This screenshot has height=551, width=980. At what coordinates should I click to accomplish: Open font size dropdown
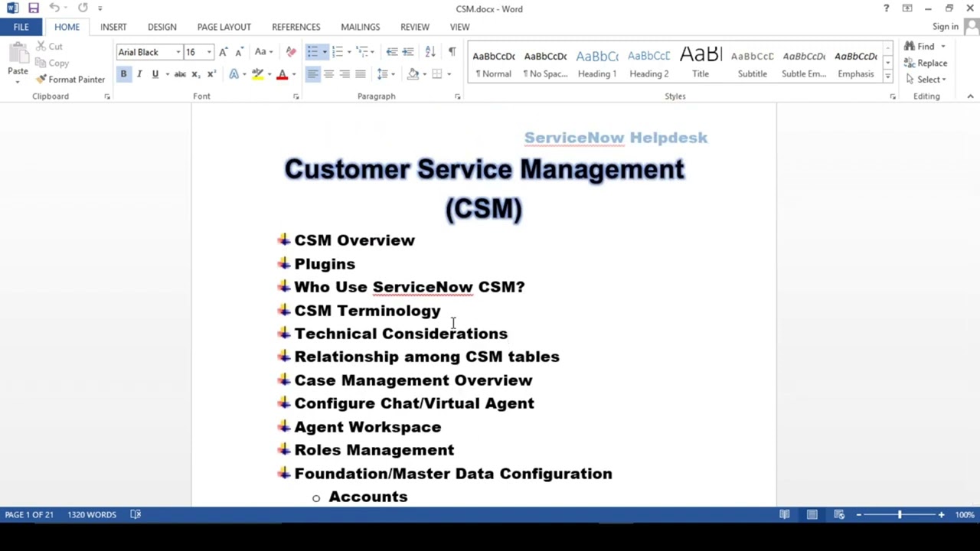click(209, 52)
